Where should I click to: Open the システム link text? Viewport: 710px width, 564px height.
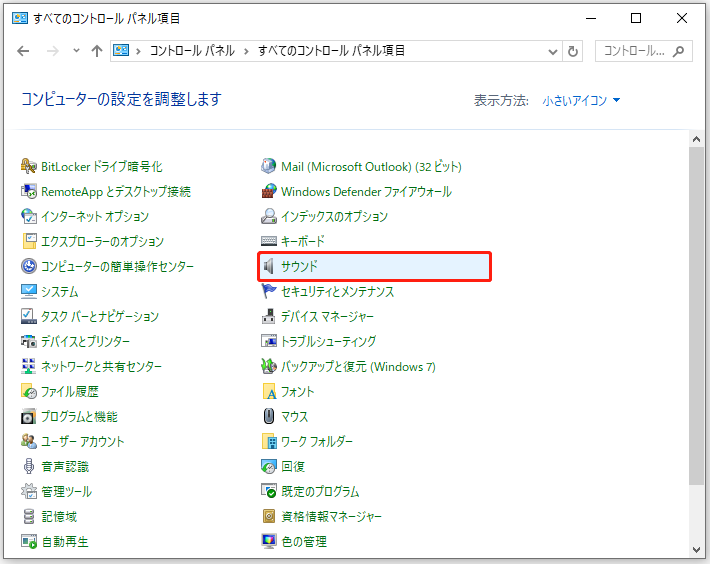60,292
